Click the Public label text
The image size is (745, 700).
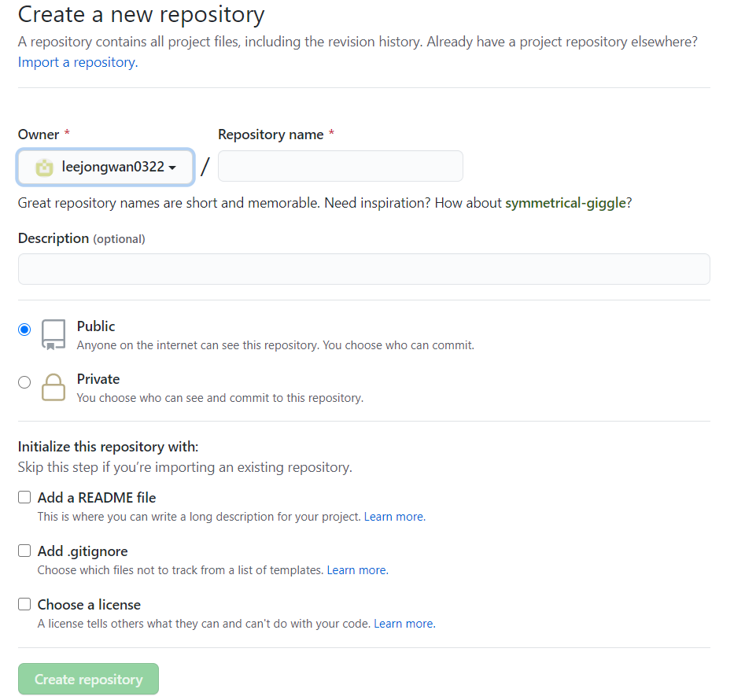(96, 326)
